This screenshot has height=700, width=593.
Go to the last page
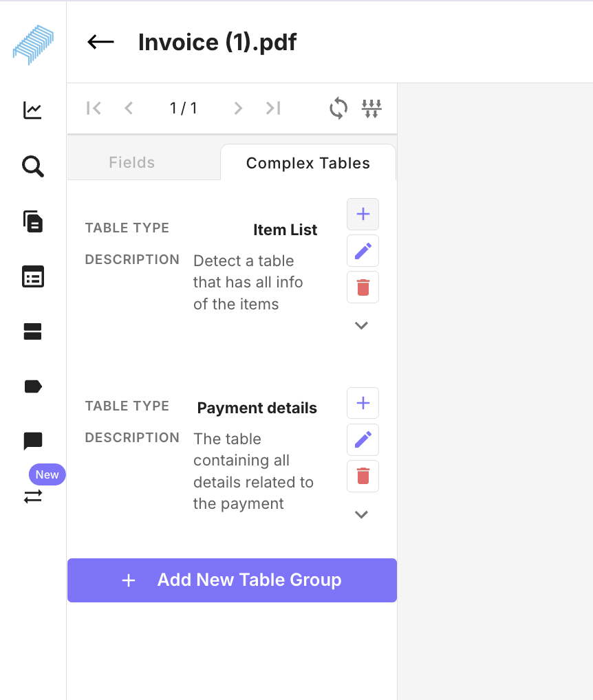tap(273, 108)
